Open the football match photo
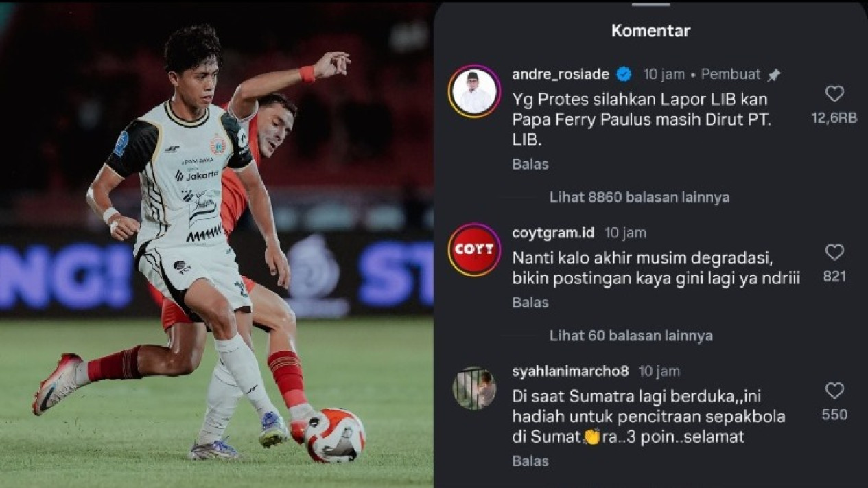The image size is (868, 488). tap(217, 244)
